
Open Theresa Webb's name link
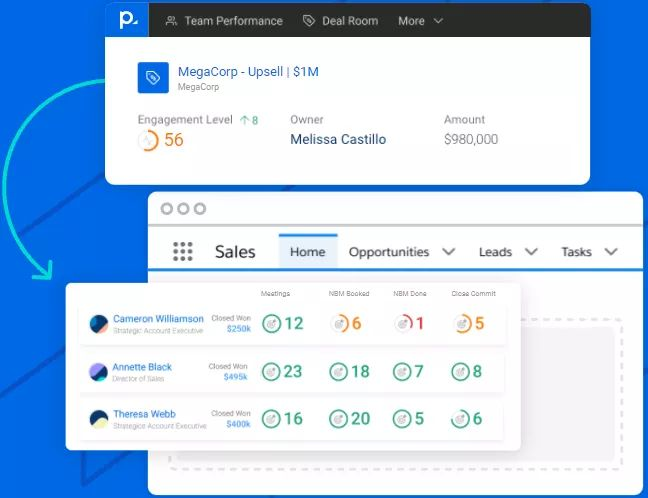(x=145, y=414)
